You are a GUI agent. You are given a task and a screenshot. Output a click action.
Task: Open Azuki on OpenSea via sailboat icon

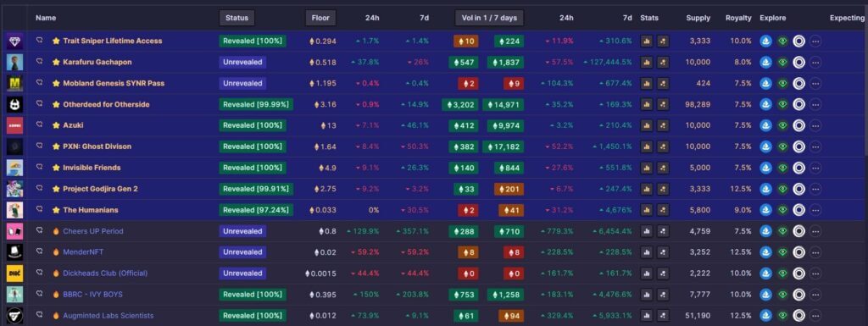[765, 125]
